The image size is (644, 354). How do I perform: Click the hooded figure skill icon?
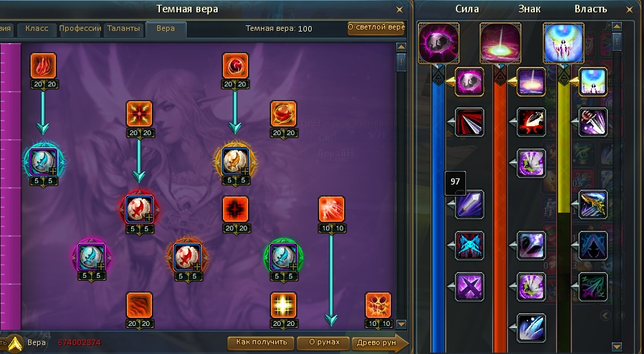click(x=593, y=246)
